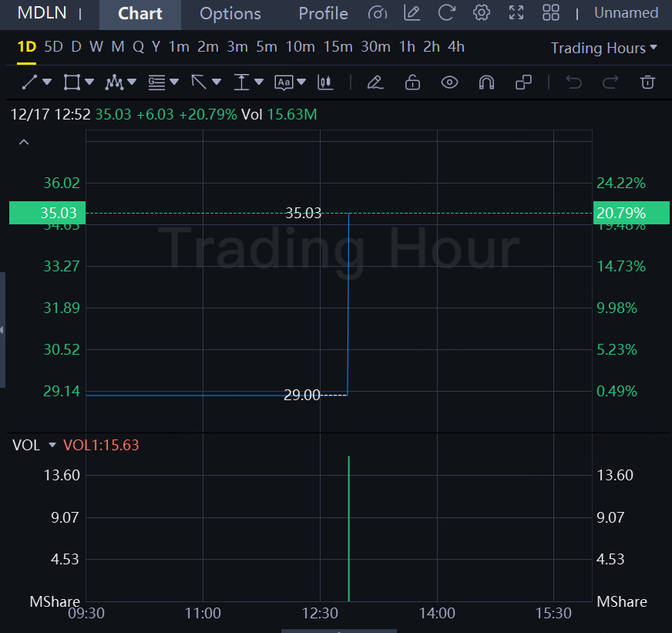Collapse the chart panel using up chevron
The image size is (672, 633).
pos(24,142)
